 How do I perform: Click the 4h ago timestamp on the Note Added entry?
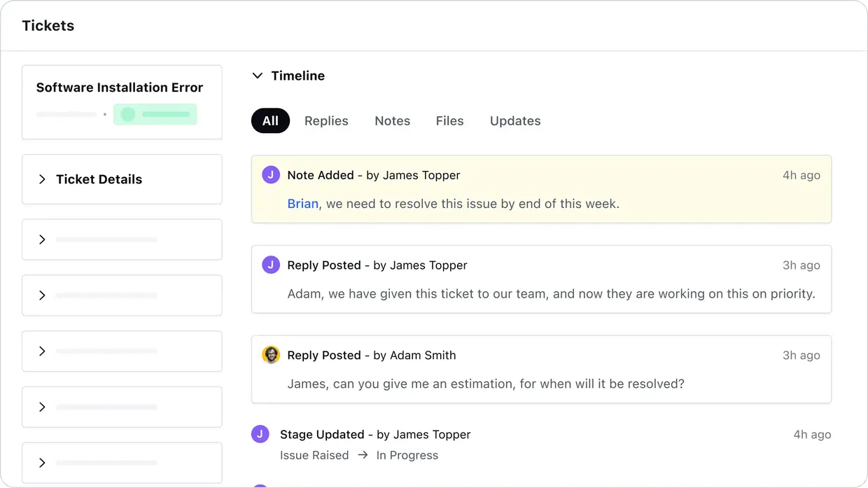[801, 175]
